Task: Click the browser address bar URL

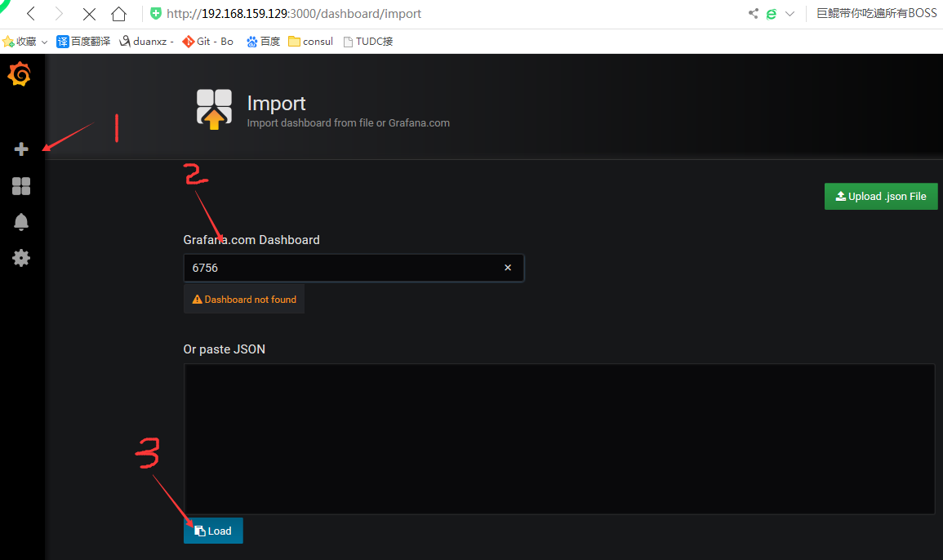Action: click(x=293, y=13)
